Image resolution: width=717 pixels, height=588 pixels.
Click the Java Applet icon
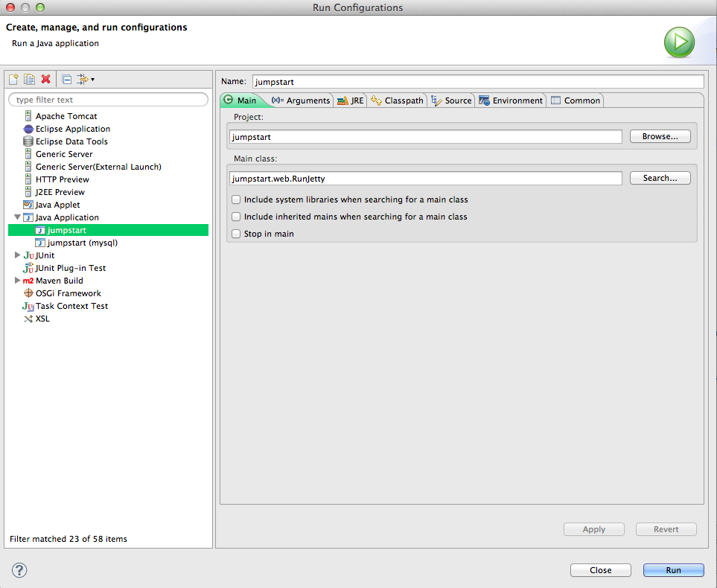click(28, 205)
